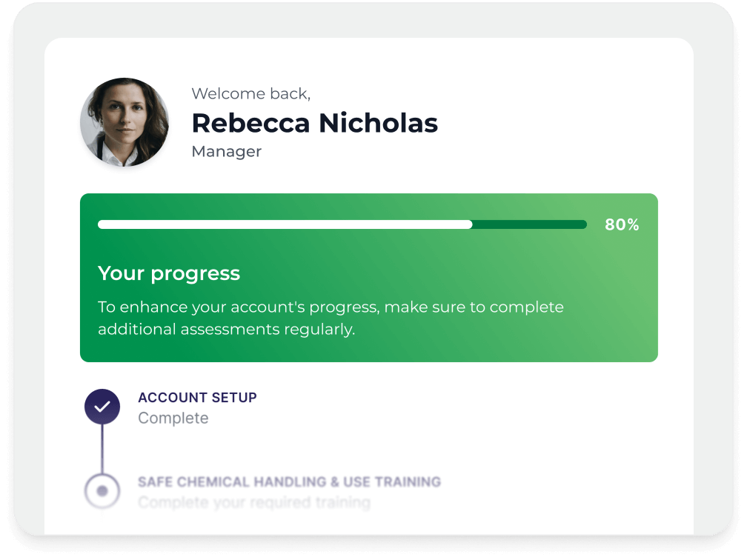Click the "additional assessments regularly" text line
Image resolution: width=747 pixels, height=560 pixels.
point(226,330)
